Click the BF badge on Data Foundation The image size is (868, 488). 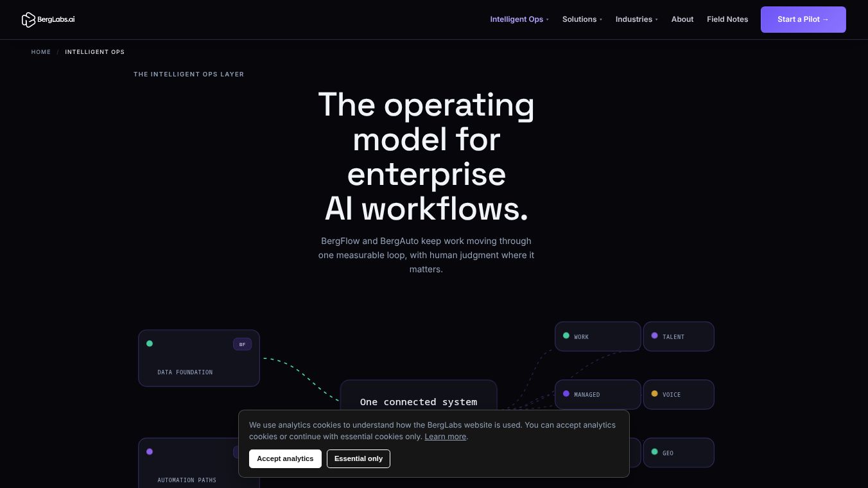coord(242,344)
